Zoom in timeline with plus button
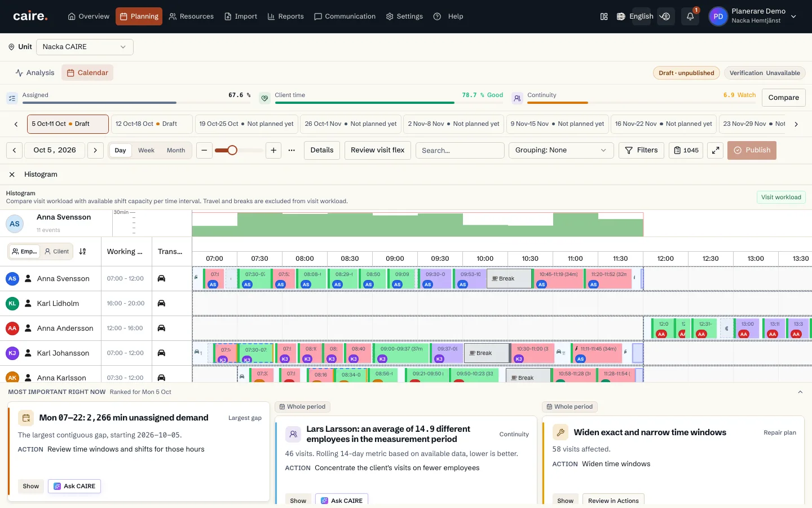Image resolution: width=812 pixels, height=508 pixels. click(273, 150)
